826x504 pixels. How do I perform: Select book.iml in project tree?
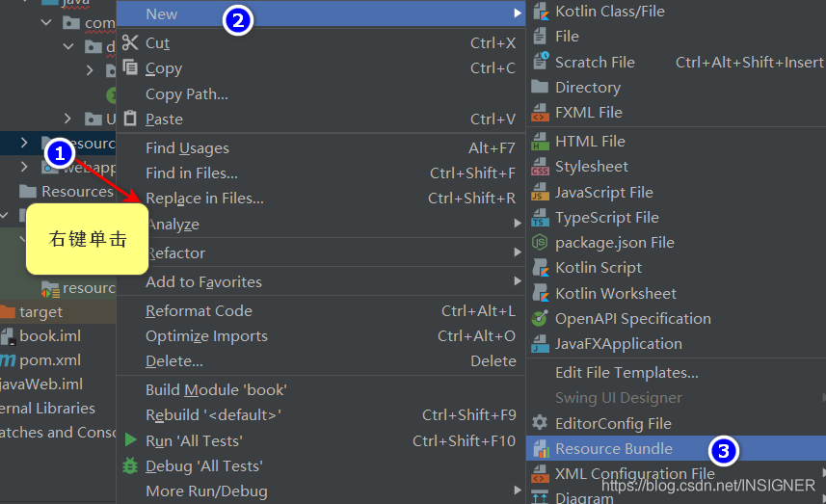(58, 336)
